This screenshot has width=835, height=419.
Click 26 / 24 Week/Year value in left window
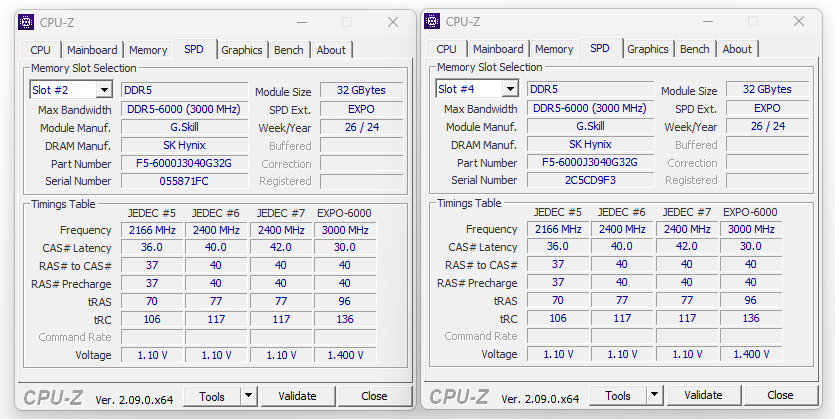pyautogui.click(x=362, y=127)
